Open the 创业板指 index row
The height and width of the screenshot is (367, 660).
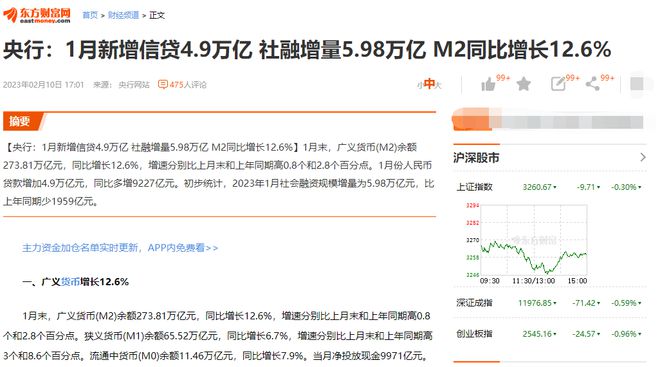549,334
